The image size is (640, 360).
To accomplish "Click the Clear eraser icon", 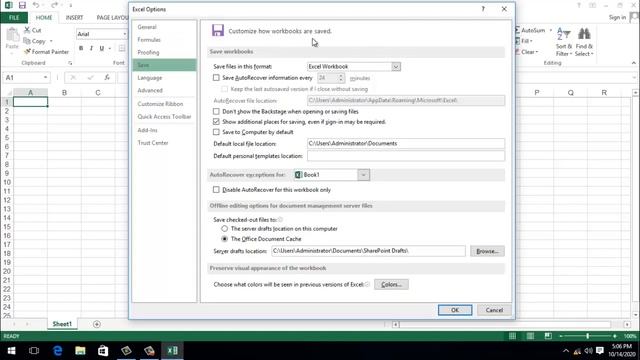I will pyautogui.click(x=518, y=52).
